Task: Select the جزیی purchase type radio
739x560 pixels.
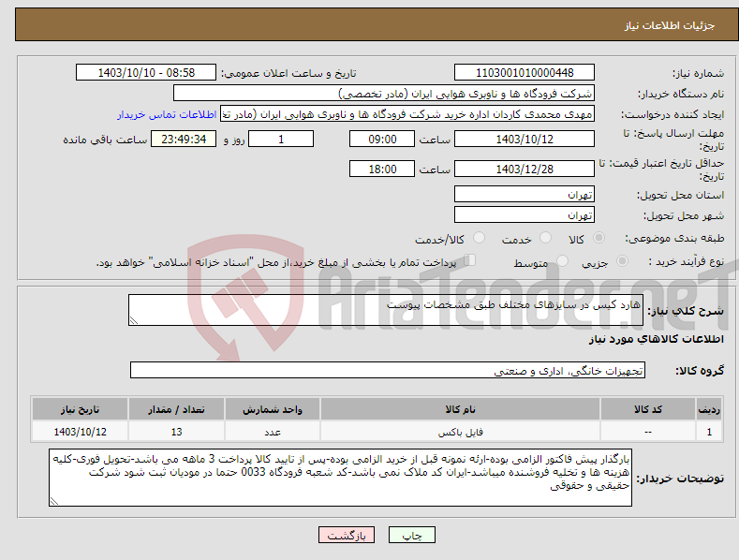Action: click(x=622, y=260)
